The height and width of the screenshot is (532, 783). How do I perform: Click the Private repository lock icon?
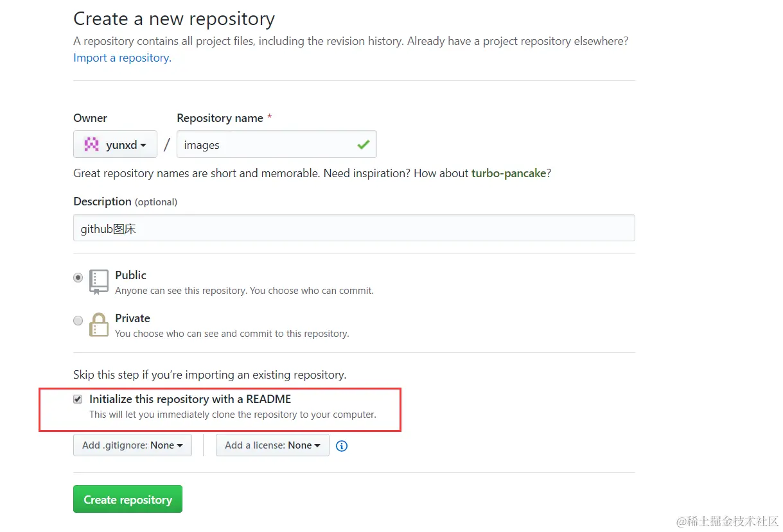(99, 325)
